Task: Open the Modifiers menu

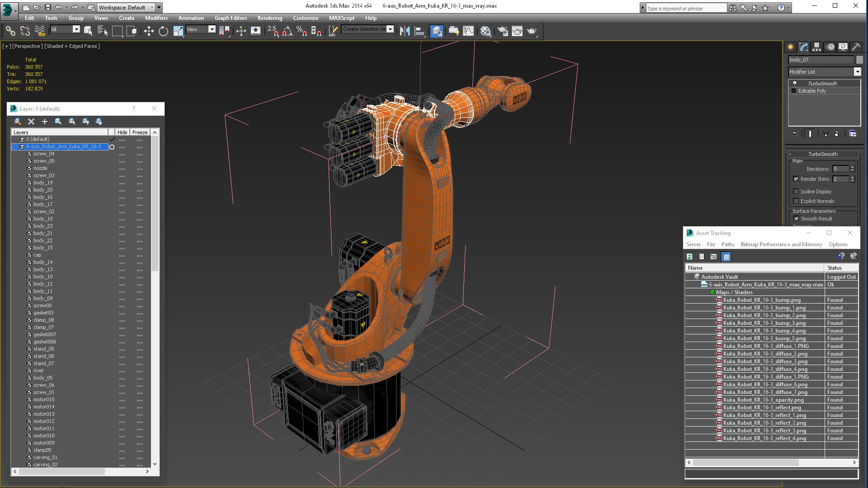Action: [x=156, y=18]
